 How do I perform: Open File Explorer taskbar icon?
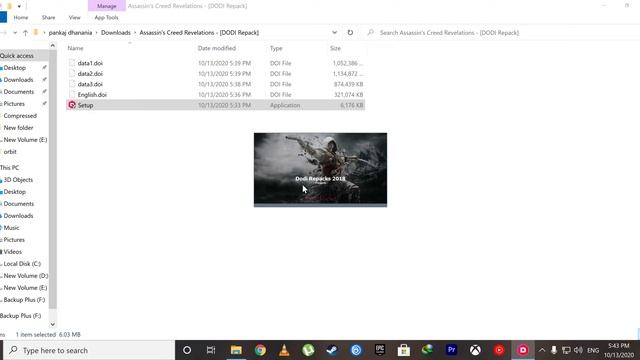[x=236, y=350]
